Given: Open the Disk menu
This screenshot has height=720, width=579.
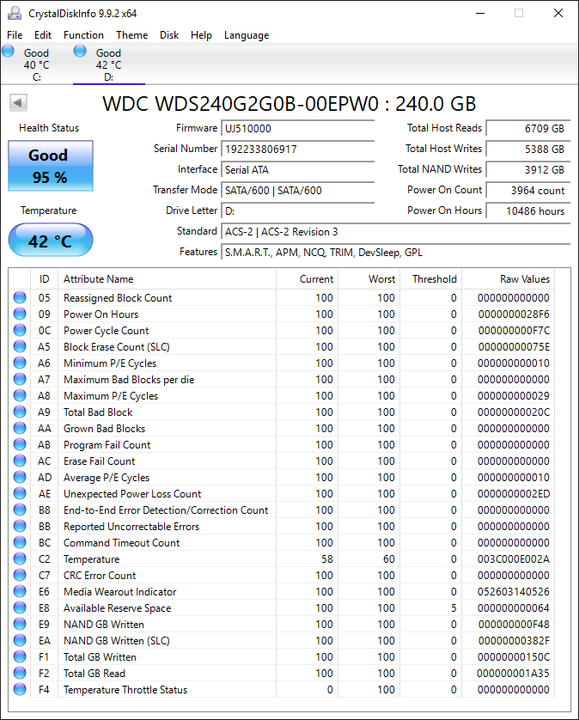Looking at the screenshot, I should (169, 35).
